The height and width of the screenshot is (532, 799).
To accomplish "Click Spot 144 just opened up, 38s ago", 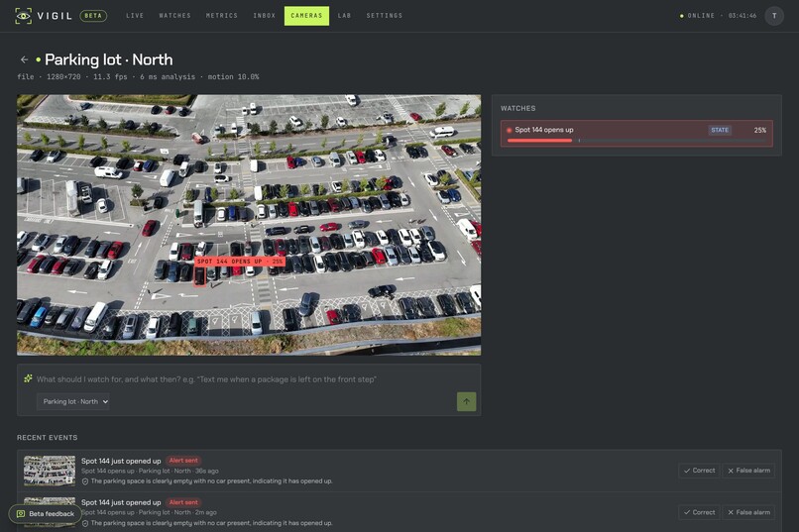I will point(121,462).
